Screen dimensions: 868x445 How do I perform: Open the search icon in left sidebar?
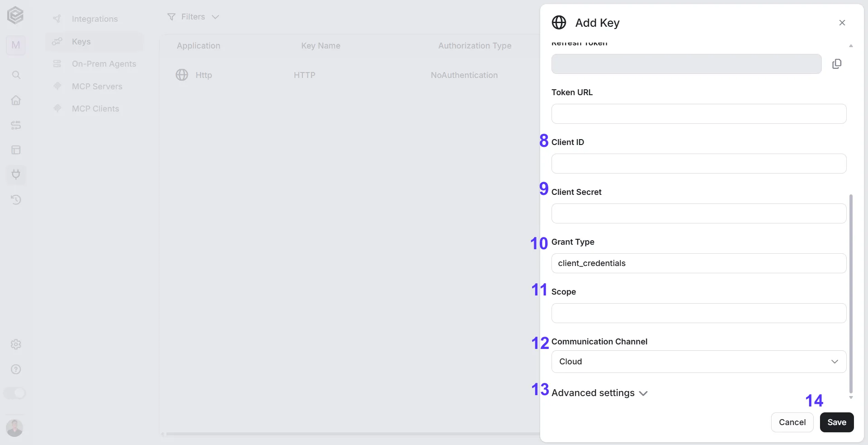click(16, 75)
